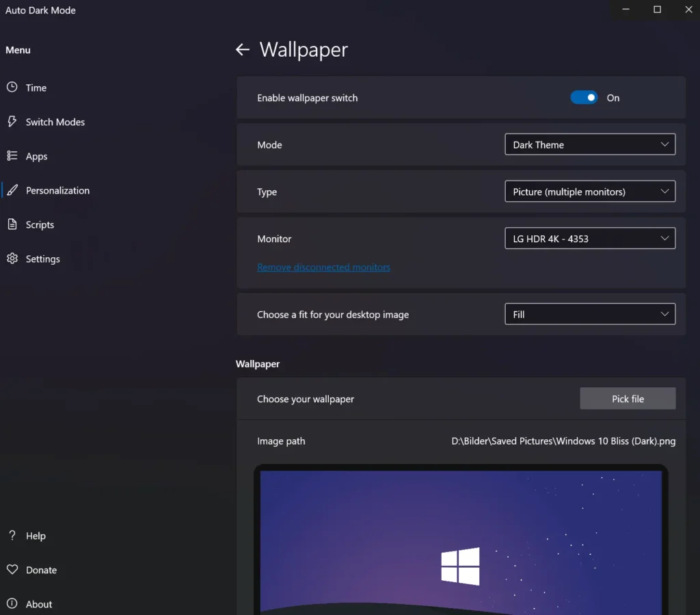
Task: Click the Donate heart icon
Action: point(12,570)
